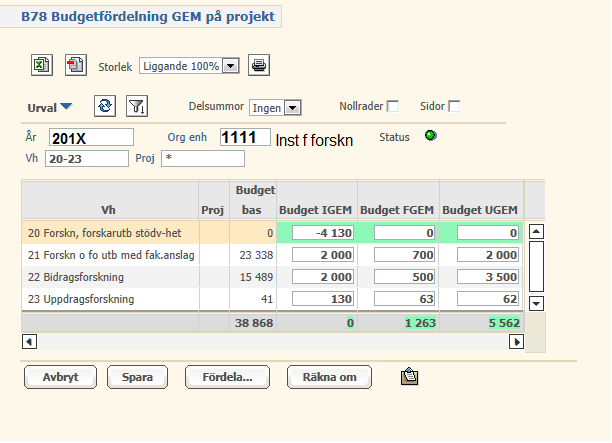Export the report to PDF
612x443 pixels.
tap(76, 65)
